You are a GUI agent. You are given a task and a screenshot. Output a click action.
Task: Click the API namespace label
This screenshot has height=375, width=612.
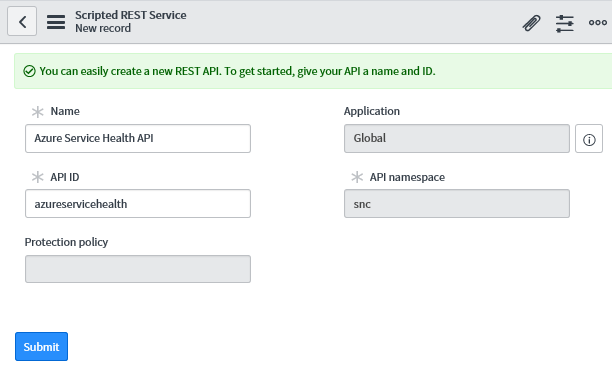pyautogui.click(x=407, y=177)
